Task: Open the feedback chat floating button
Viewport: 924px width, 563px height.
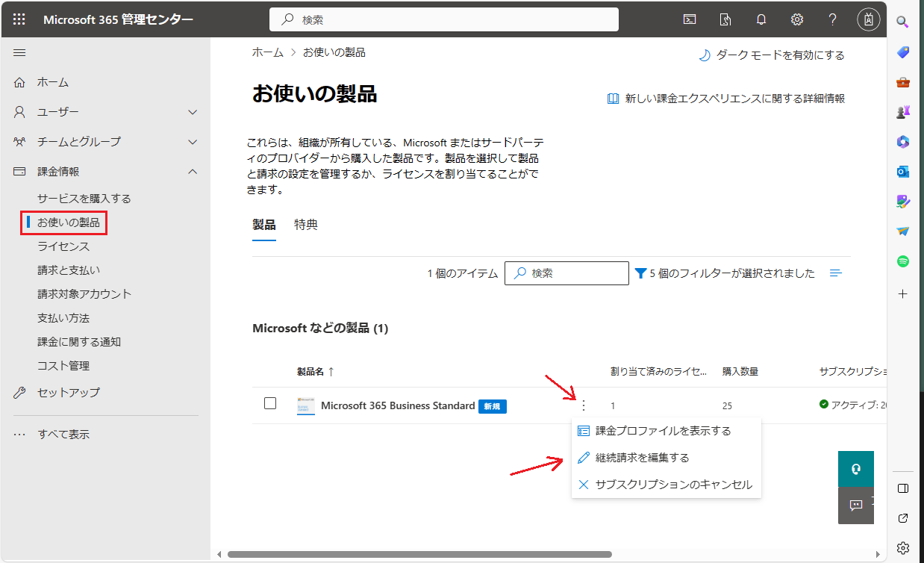Action: pyautogui.click(x=856, y=506)
